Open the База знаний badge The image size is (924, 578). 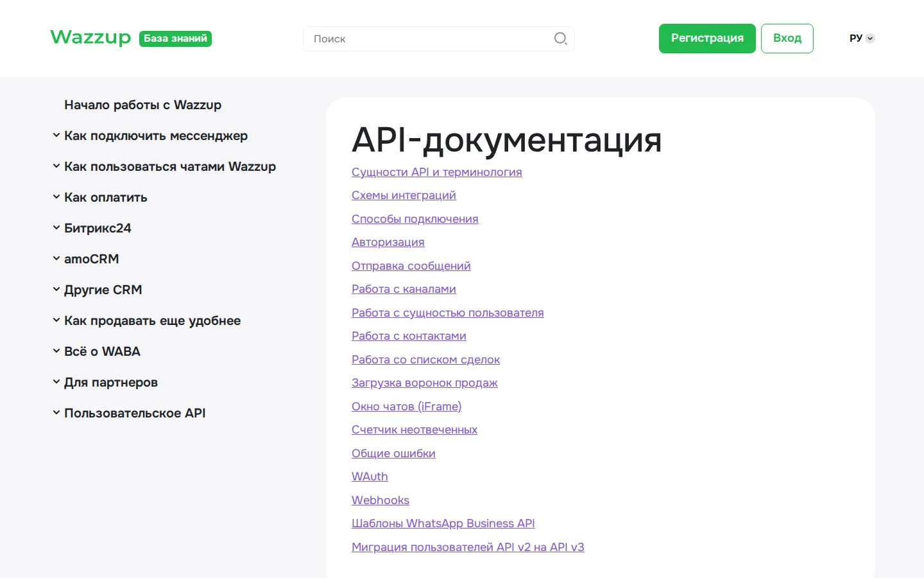(175, 39)
